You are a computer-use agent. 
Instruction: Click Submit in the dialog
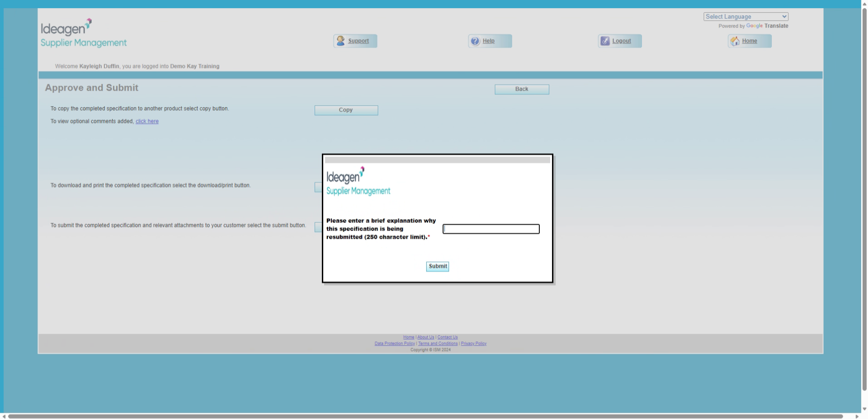438,267
